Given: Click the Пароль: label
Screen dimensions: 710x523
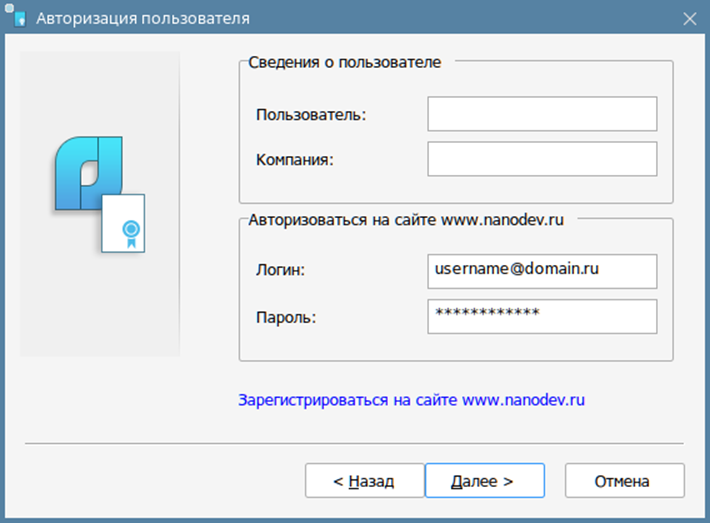Looking at the screenshot, I should pyautogui.click(x=286, y=317).
